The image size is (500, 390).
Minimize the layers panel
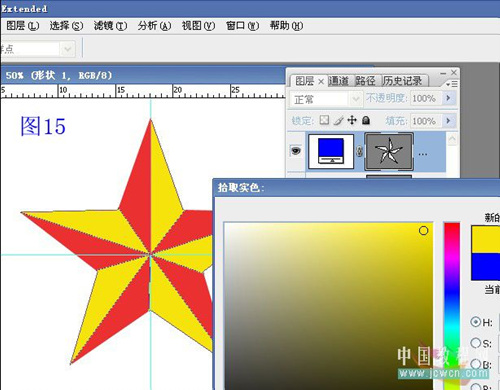[443, 73]
